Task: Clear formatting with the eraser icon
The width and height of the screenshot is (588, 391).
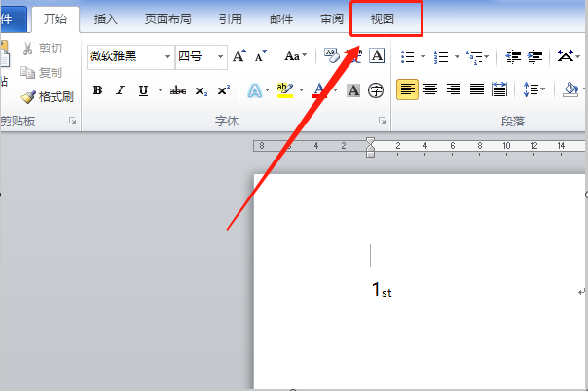Action: pos(332,56)
